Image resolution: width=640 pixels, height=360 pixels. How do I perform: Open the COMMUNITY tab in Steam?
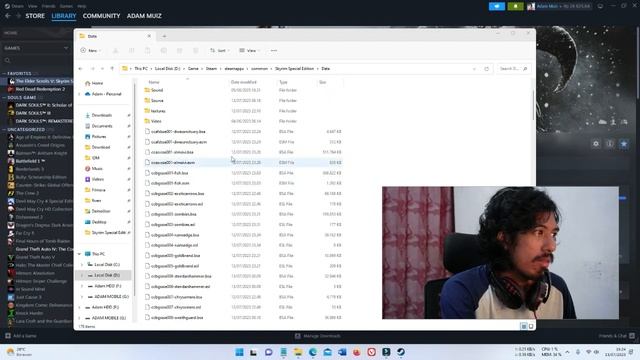[x=101, y=16]
